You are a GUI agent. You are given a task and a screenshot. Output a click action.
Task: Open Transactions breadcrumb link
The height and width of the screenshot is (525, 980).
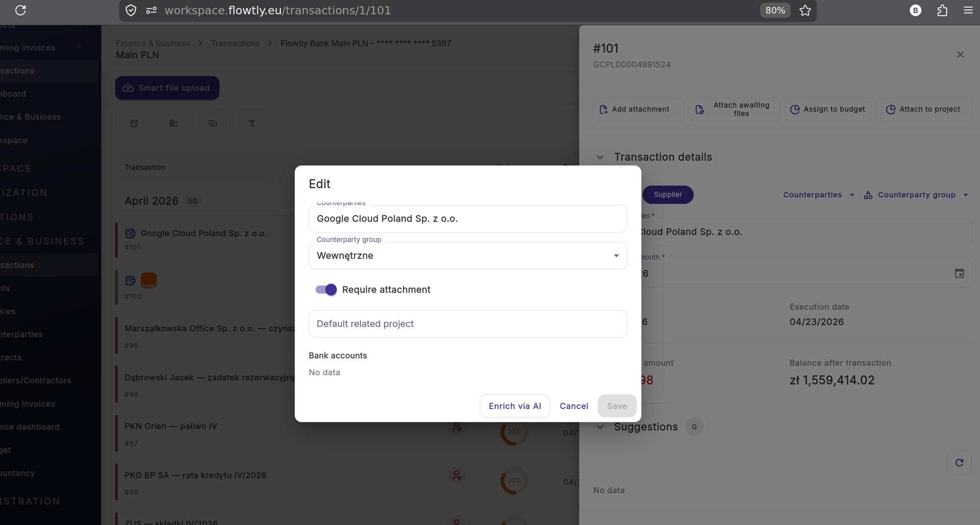235,43
